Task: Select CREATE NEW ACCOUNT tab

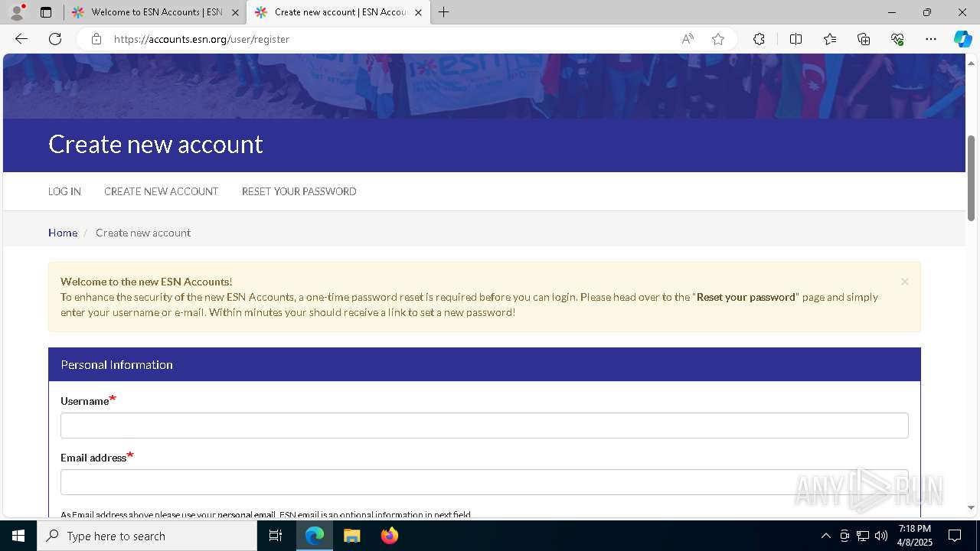Action: coord(161,191)
